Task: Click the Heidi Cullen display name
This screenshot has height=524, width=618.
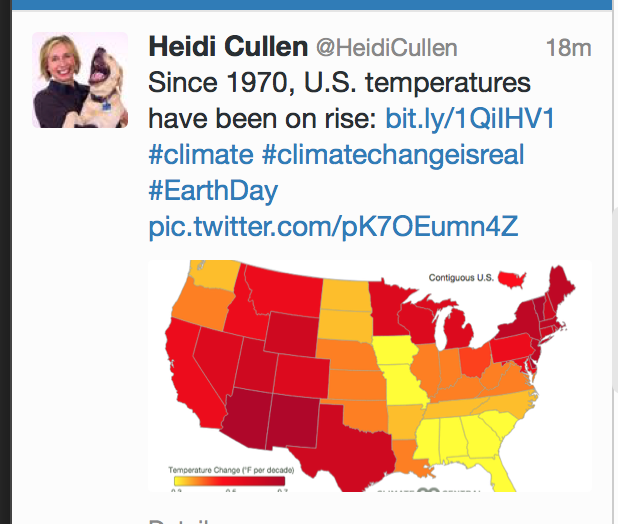Action: click(228, 47)
